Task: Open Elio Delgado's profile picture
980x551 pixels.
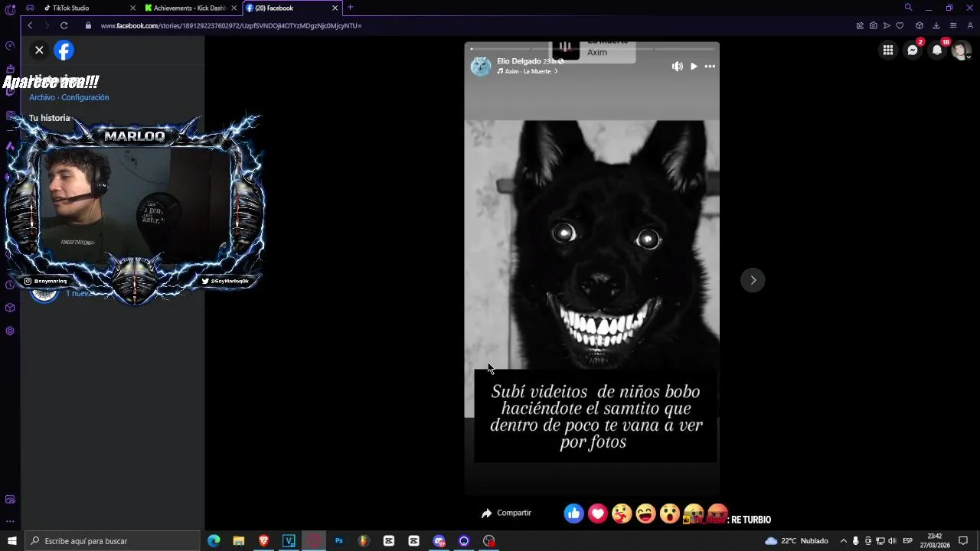Action: [481, 67]
